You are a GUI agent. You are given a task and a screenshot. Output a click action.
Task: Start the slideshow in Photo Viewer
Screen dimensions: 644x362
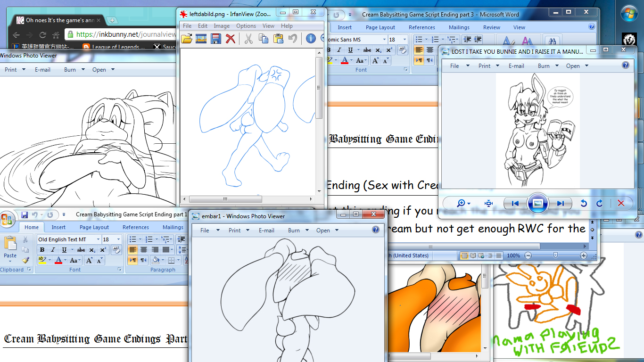pos(538,203)
